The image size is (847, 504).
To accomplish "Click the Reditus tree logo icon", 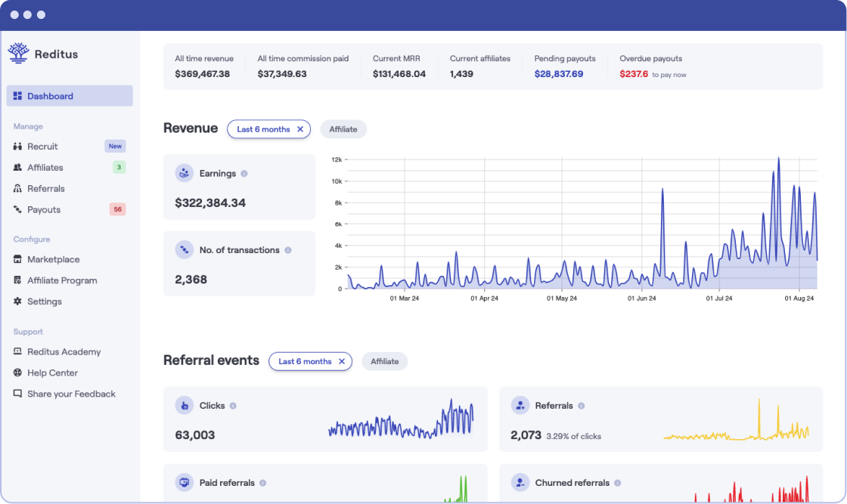I will 18,53.
